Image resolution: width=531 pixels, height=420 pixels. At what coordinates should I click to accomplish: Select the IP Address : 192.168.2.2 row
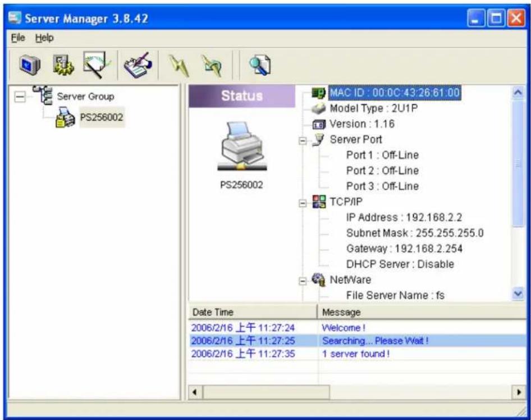pyautogui.click(x=404, y=217)
